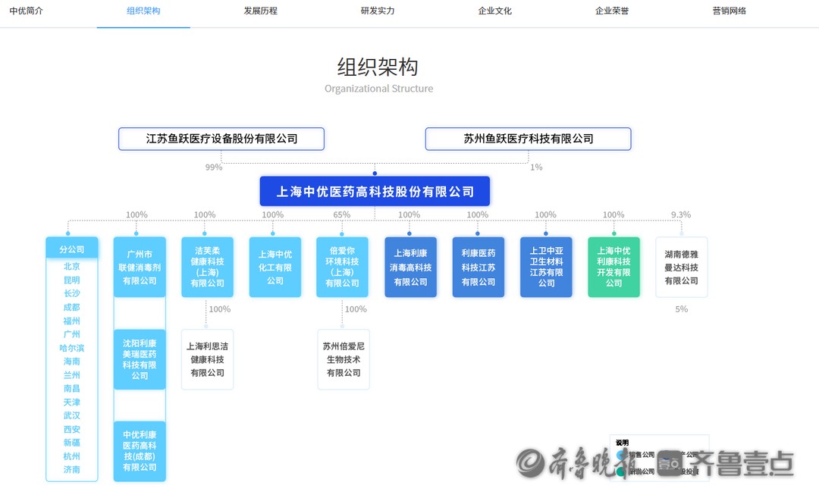Click the 5% label under 湖南德雅曼达
This screenshot has height=504, width=819.
point(682,309)
